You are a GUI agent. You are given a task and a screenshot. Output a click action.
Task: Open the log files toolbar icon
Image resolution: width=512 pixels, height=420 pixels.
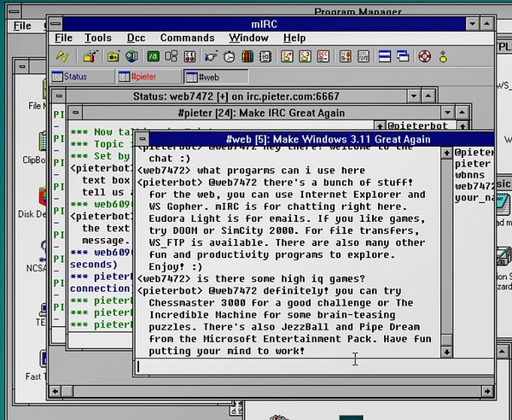coord(364,57)
